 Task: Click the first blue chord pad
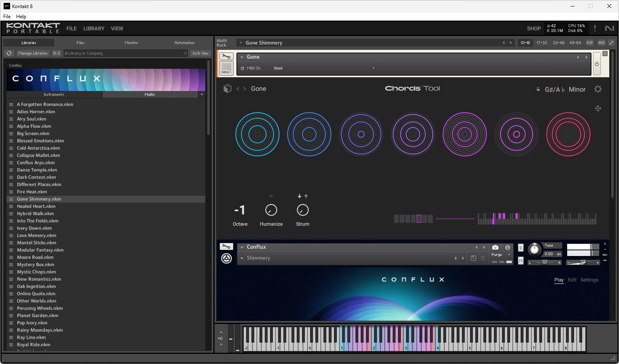tap(257, 134)
